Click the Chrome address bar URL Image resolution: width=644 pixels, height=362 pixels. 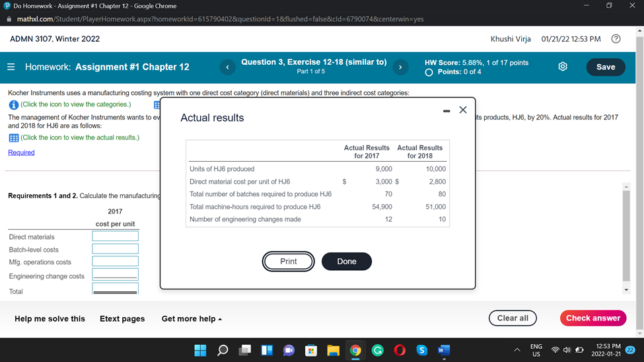220,19
